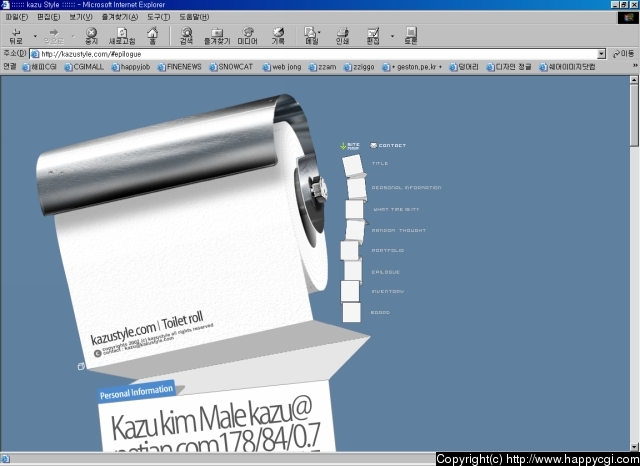Open the 파일(F) menu
The width and height of the screenshot is (640, 466).
click(16, 17)
